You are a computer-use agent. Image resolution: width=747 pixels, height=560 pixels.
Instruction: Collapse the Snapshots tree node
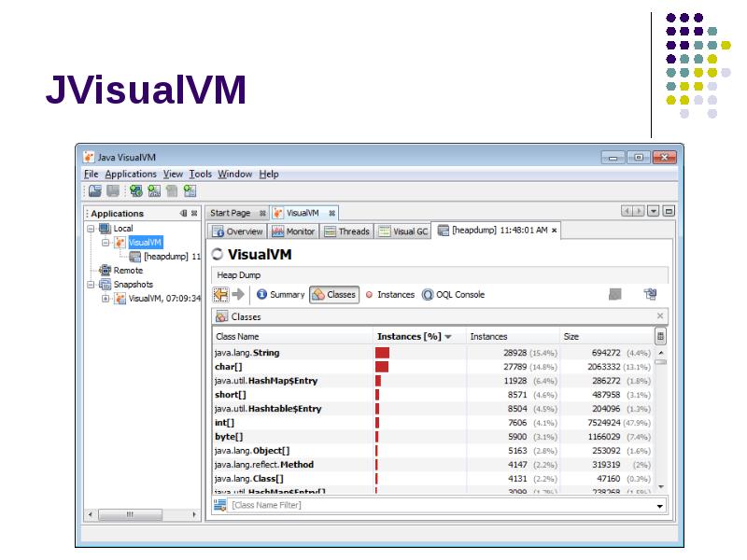pos(91,285)
